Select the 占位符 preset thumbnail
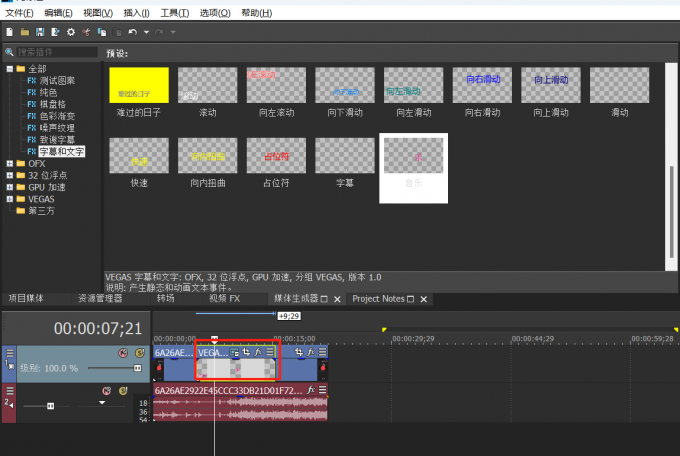 tap(276, 155)
